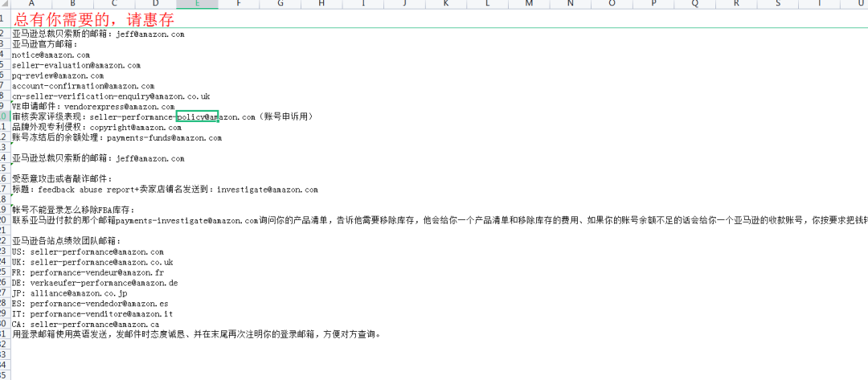868x380 pixels.
Task: Select the notice@amazon.com cell
Action: (51, 55)
